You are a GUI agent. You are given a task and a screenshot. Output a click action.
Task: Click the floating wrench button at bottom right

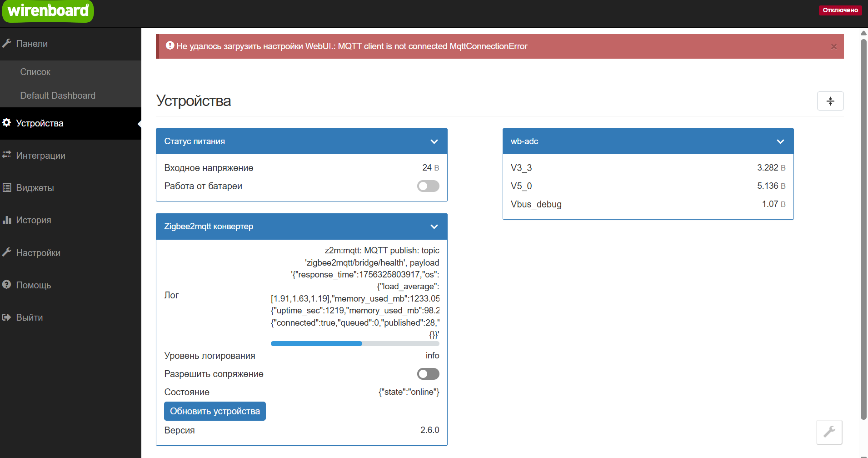[829, 432]
